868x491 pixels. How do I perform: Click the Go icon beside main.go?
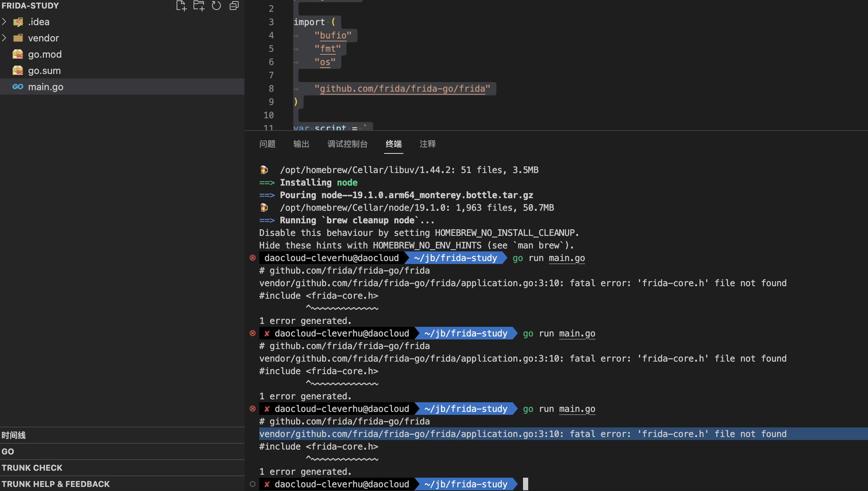tap(18, 87)
